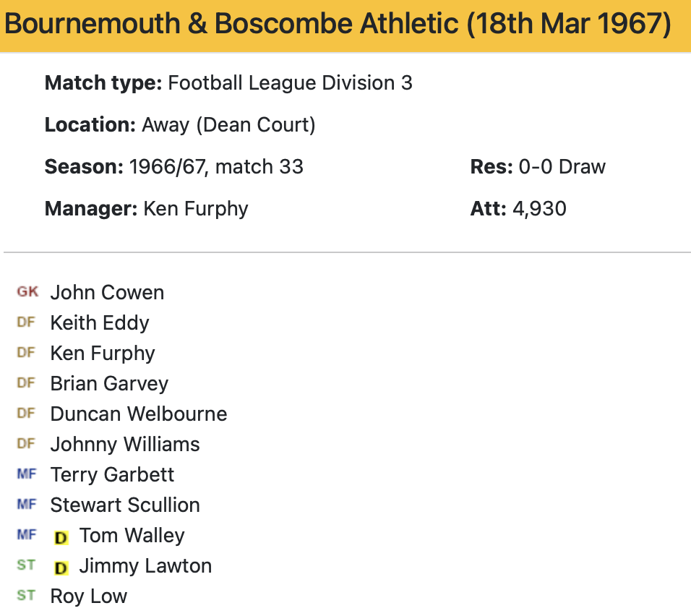Image resolution: width=691 pixels, height=616 pixels.
Task: Click the DF badge beside Keith Eddy
Action: pos(26,322)
